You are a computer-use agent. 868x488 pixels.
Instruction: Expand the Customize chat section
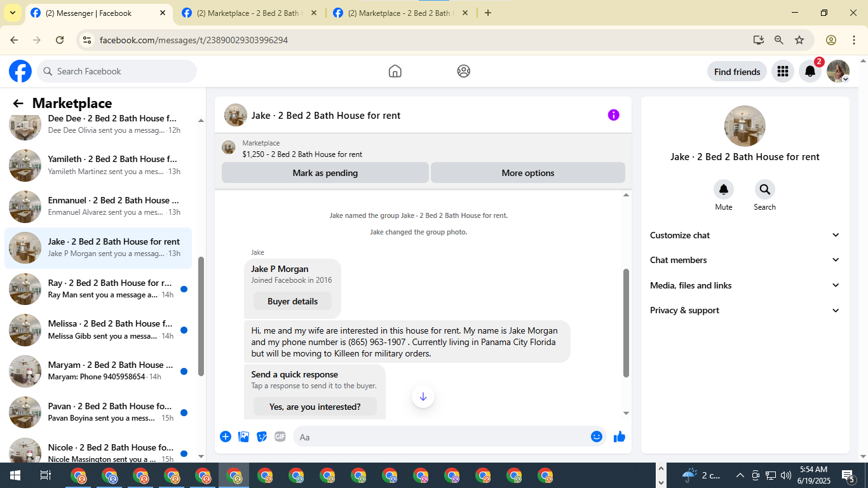745,235
